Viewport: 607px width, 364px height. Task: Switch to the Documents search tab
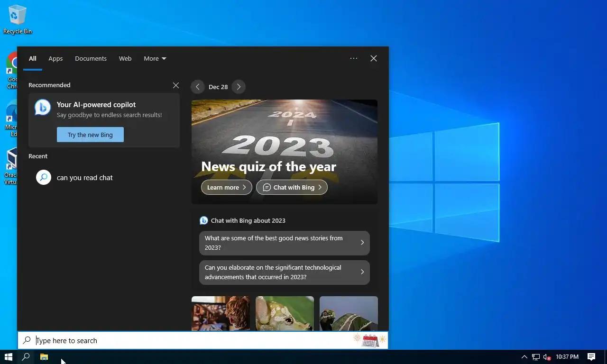coord(91,59)
